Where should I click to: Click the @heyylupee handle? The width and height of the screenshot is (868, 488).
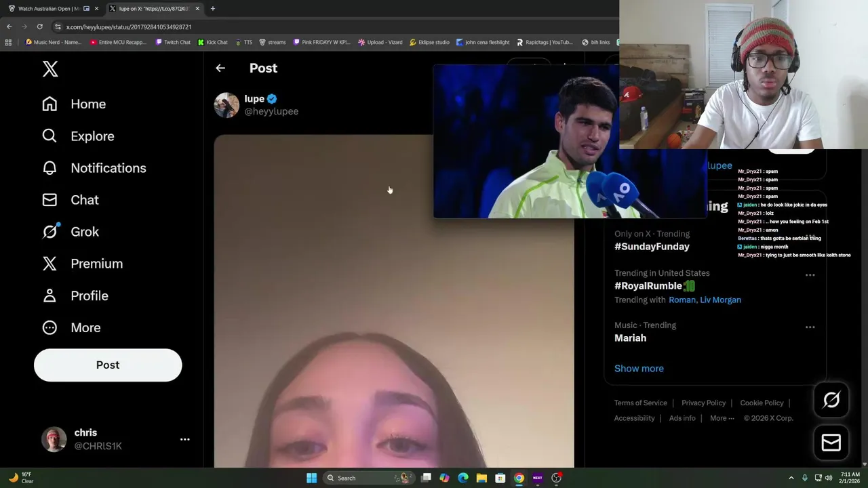coord(271,111)
